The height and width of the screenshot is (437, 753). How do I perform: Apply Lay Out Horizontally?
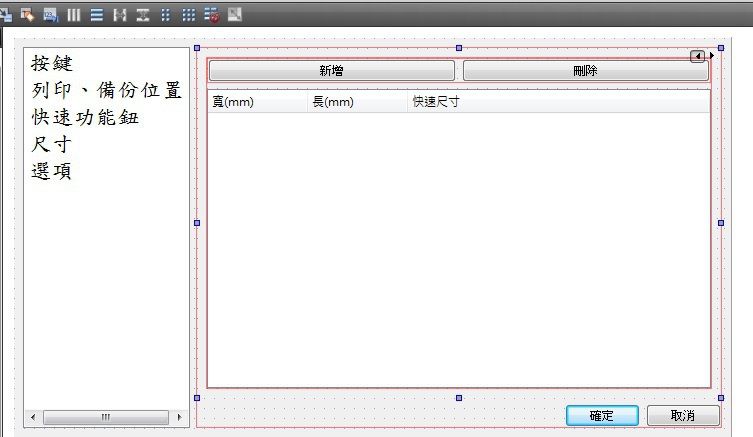click(x=73, y=15)
